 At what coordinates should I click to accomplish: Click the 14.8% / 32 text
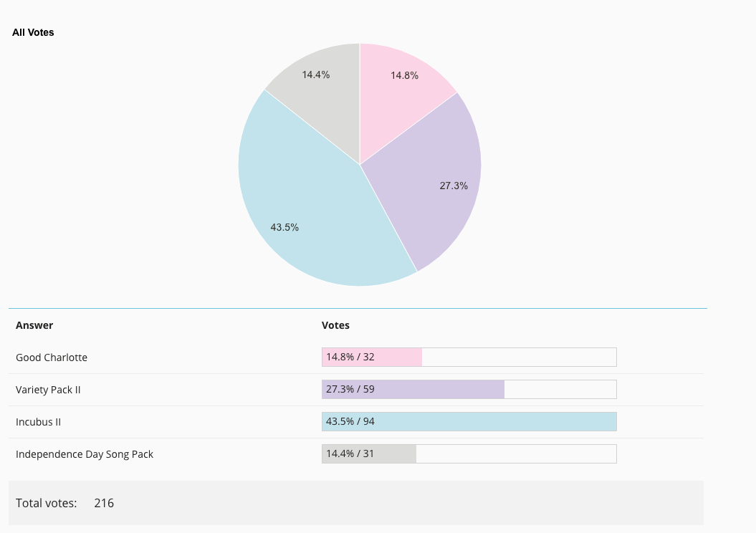[350, 357]
